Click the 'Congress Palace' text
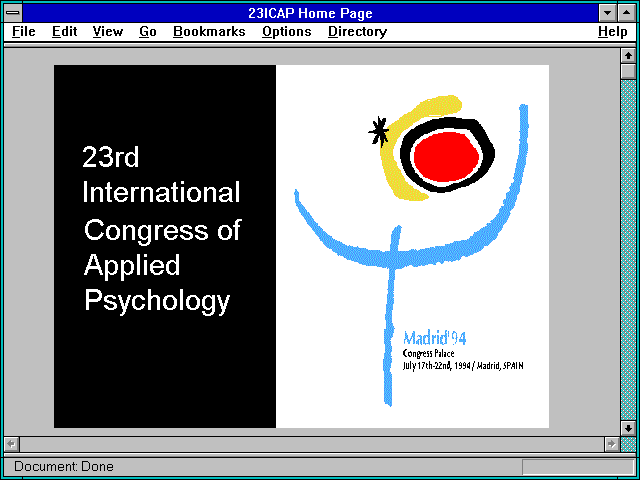Screen dimensions: 640x480 [x=428, y=353]
